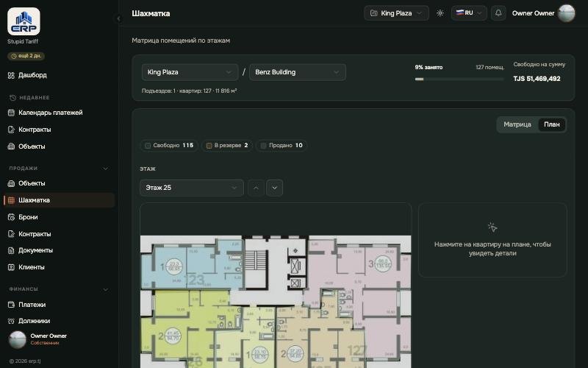Open the Этаж 25 floor selector

pyautogui.click(x=192, y=188)
